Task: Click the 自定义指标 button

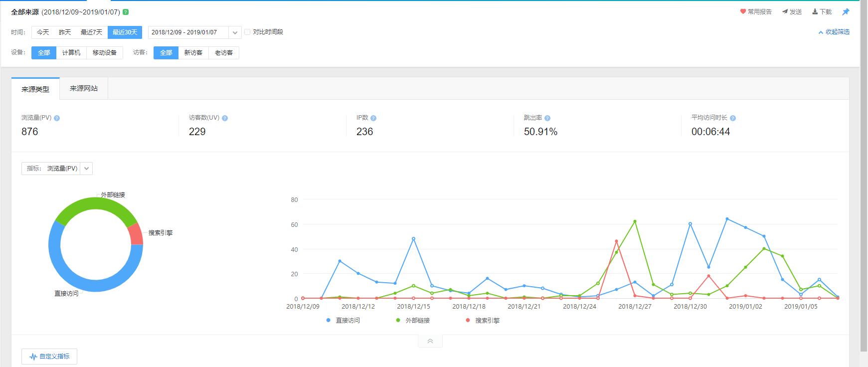Action: point(49,357)
